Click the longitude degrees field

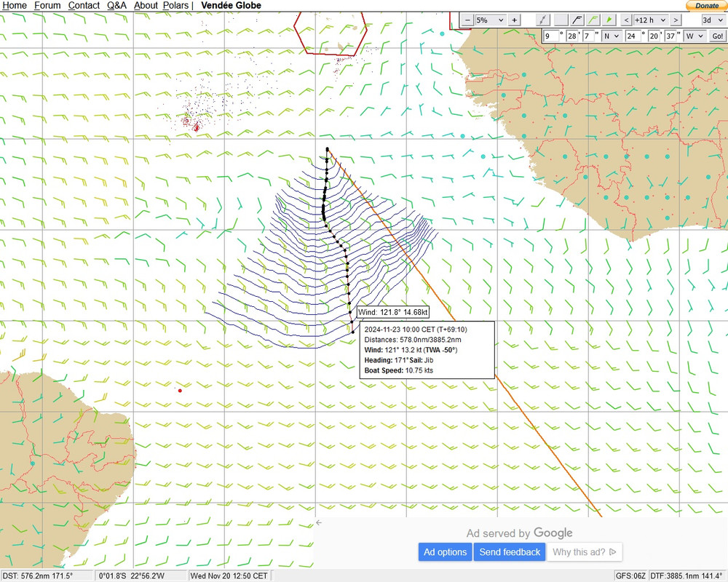click(x=632, y=36)
